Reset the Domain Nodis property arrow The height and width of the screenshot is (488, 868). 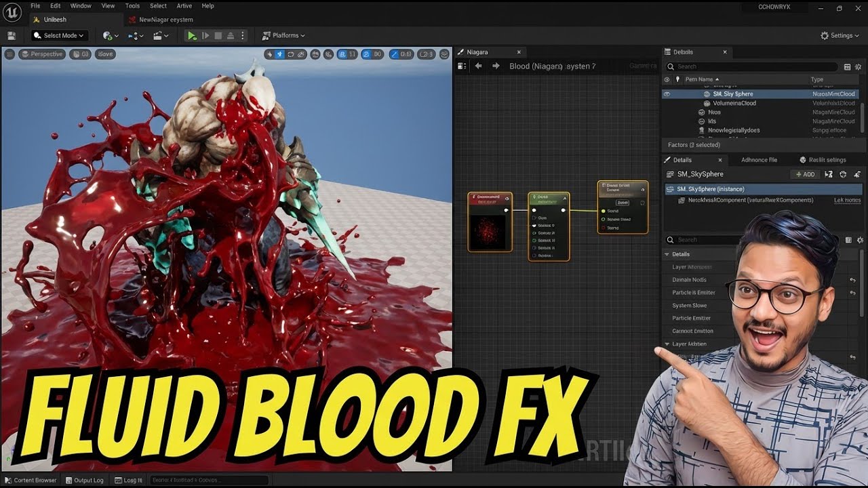tap(852, 280)
